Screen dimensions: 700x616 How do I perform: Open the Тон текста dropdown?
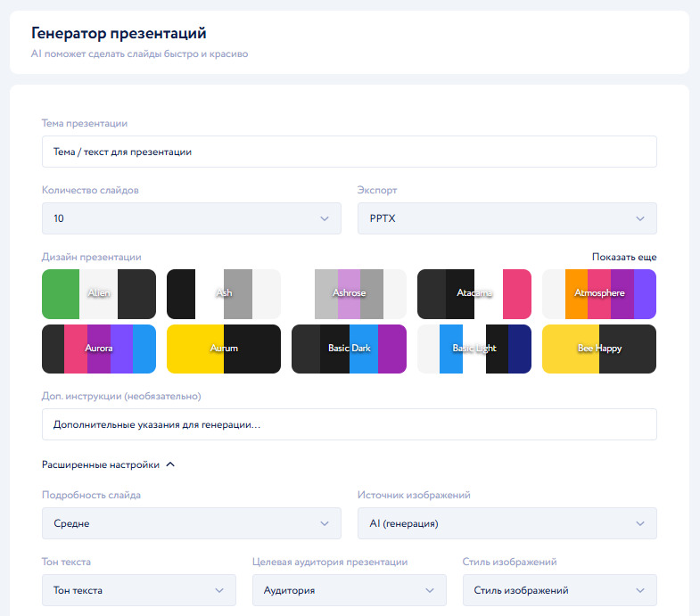pos(139,590)
